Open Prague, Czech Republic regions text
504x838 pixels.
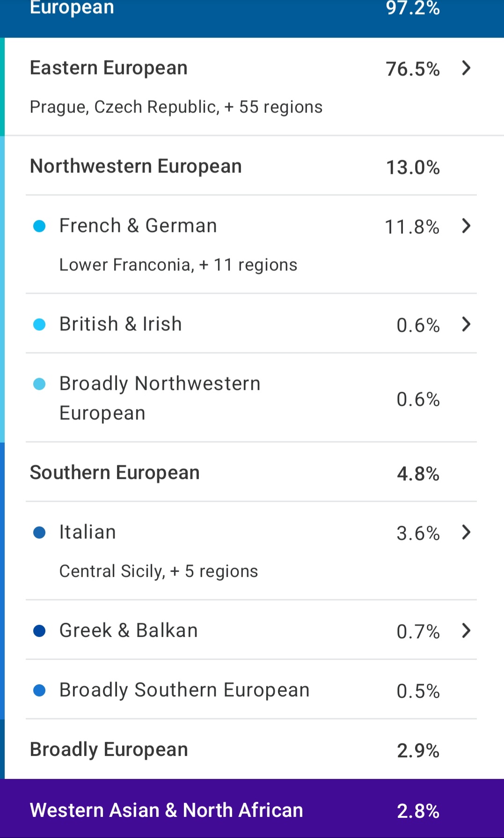click(176, 107)
